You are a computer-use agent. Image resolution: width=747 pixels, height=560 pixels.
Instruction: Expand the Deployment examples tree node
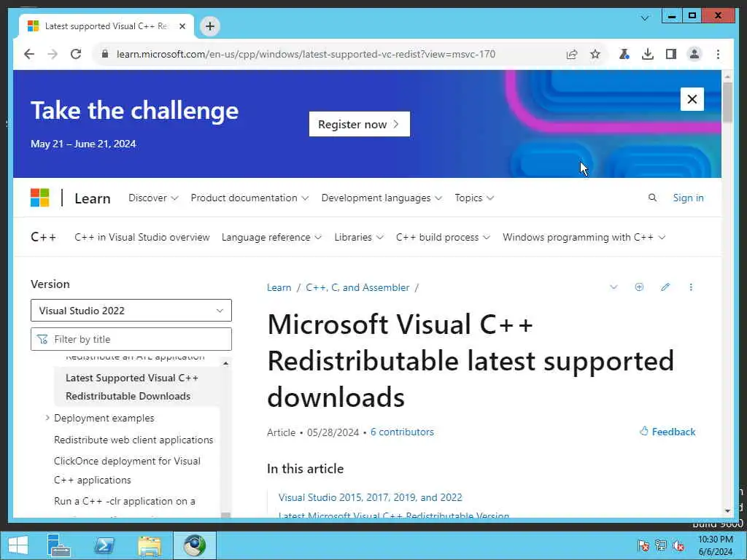[x=47, y=418]
